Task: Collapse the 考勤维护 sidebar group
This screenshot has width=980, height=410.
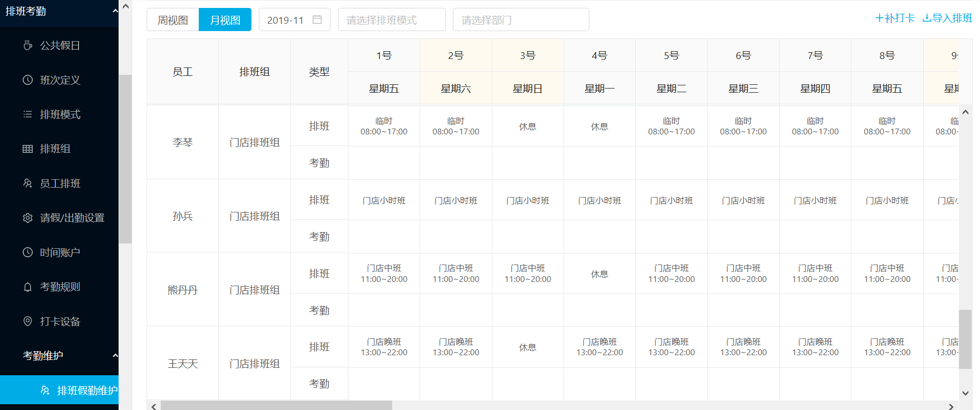Action: point(115,356)
